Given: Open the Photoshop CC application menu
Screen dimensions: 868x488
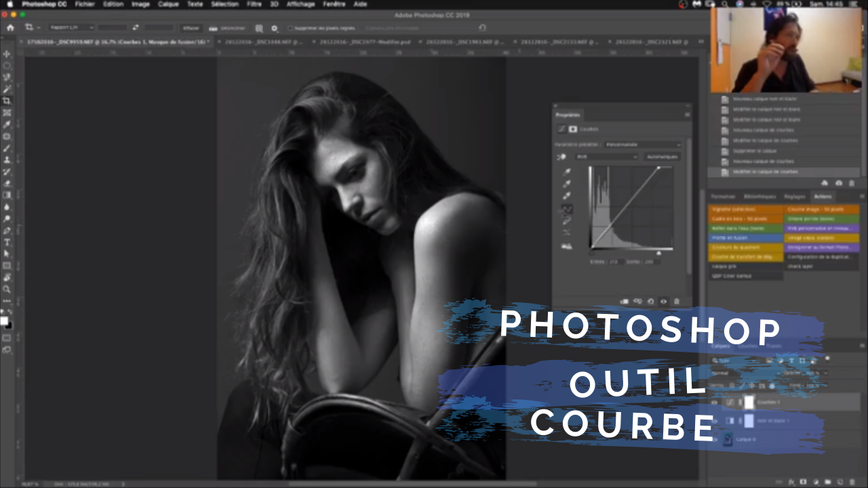Looking at the screenshot, I should tap(44, 4).
